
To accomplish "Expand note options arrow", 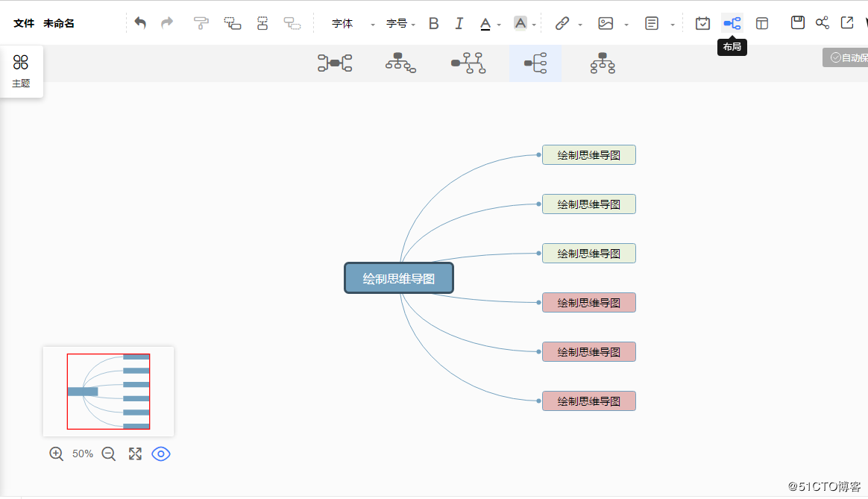I will [x=672, y=25].
